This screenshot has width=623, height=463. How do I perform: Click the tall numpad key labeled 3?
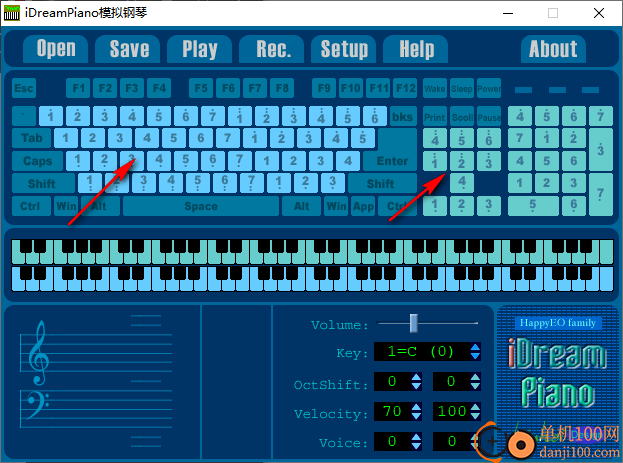[601, 149]
